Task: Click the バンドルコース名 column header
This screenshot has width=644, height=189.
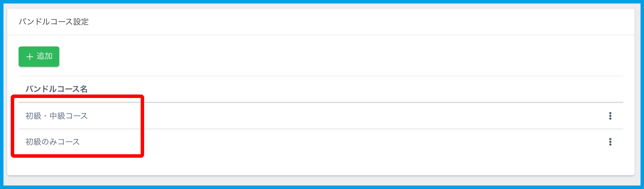Action: (x=56, y=89)
